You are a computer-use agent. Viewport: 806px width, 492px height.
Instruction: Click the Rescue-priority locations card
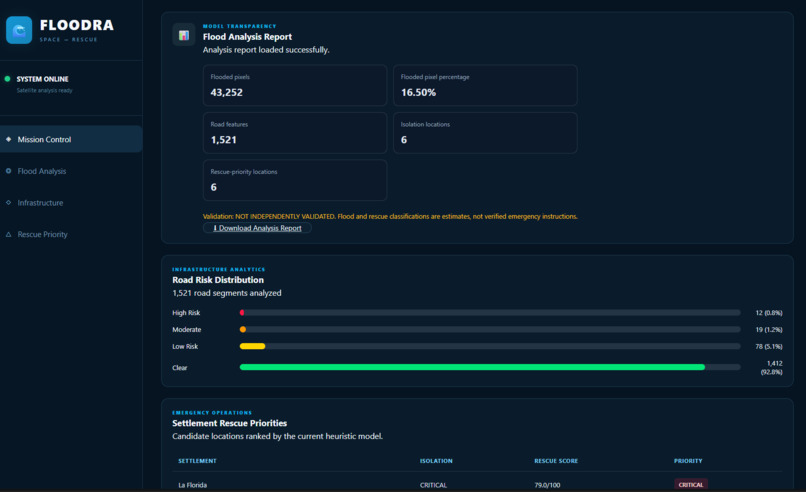coord(295,180)
